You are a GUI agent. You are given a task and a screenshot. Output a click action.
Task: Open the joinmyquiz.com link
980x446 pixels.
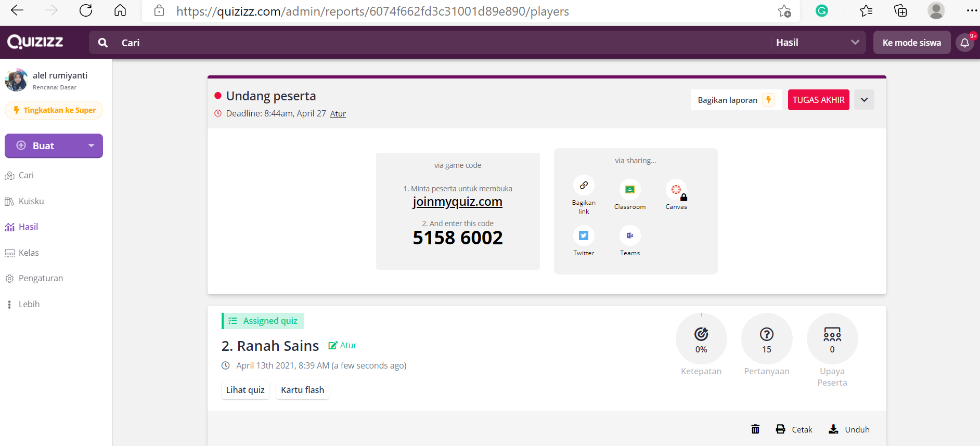tap(457, 202)
